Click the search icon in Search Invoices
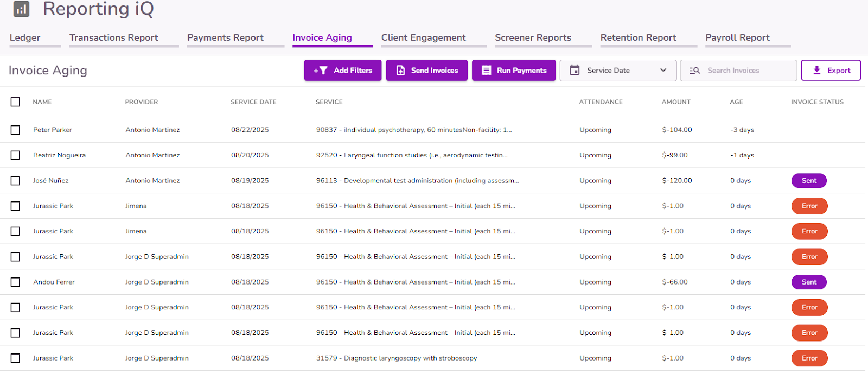Image resolution: width=868 pixels, height=373 pixels. pos(694,71)
